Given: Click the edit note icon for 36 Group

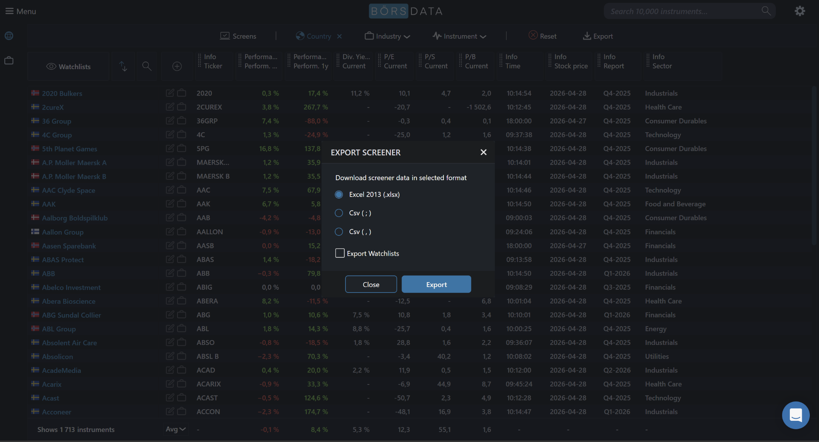Looking at the screenshot, I should pos(170,121).
